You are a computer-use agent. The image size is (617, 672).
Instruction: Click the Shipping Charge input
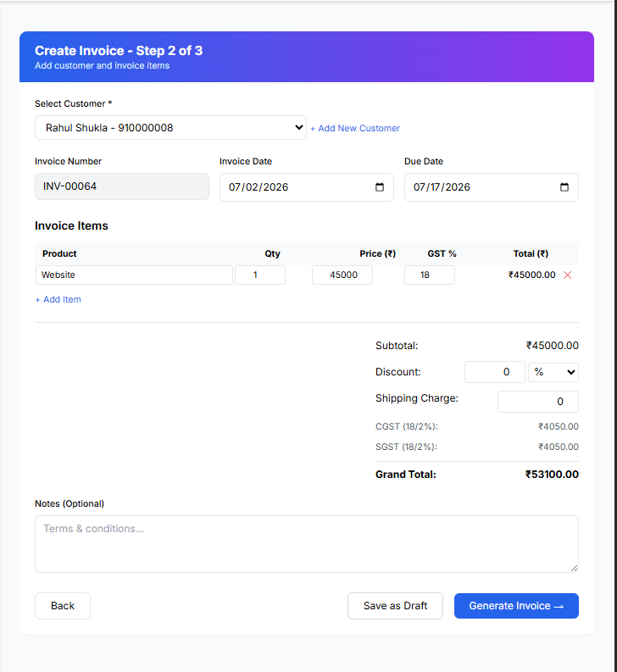[537, 402]
